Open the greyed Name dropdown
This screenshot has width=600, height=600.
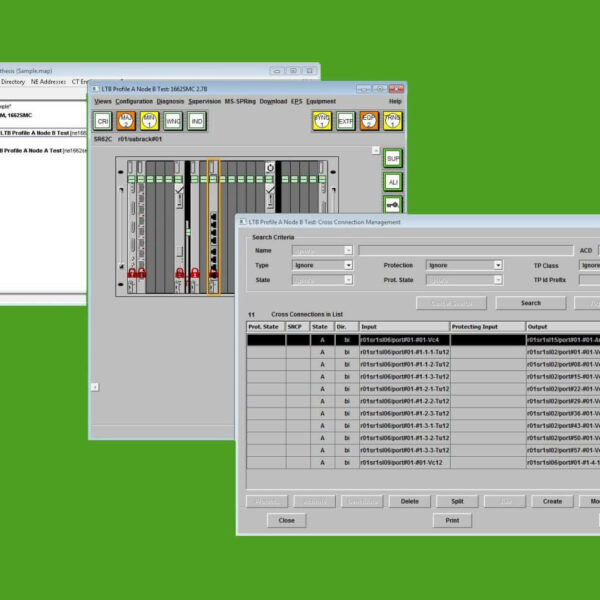pos(322,251)
